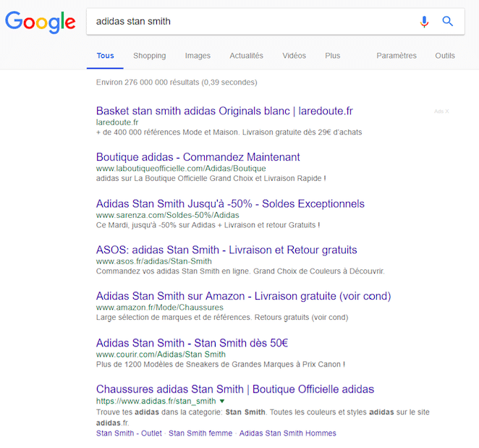Open Paramètres settings menu
479x448 pixels.
click(x=397, y=56)
